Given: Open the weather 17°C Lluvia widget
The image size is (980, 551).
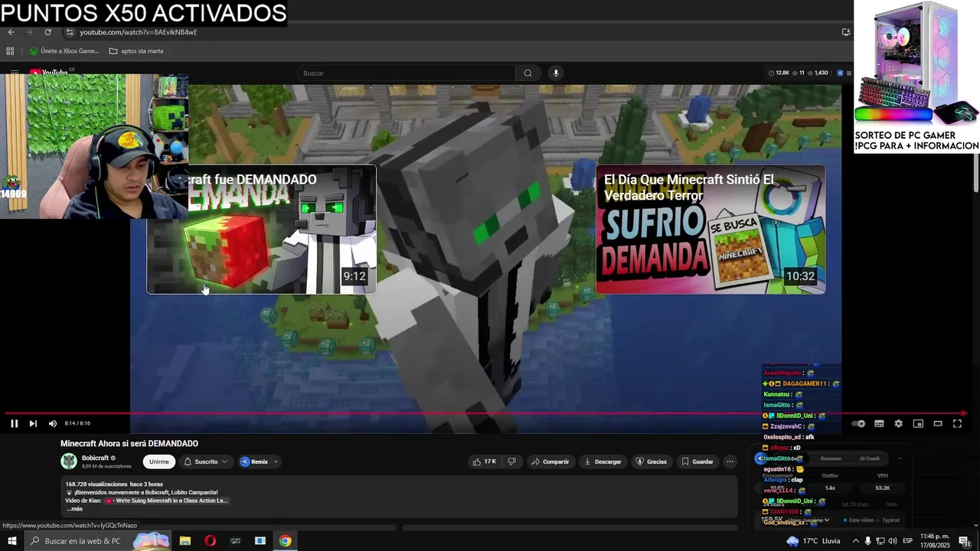Looking at the screenshot, I should coord(814,541).
